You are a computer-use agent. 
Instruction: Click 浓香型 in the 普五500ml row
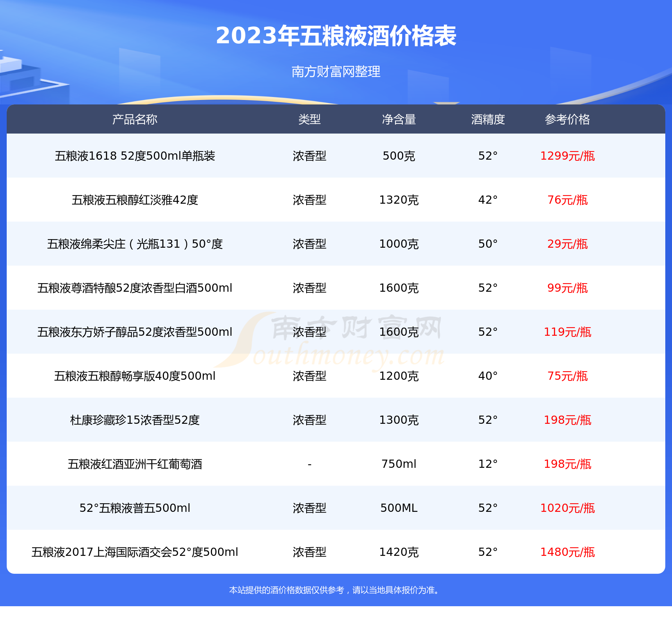point(309,508)
